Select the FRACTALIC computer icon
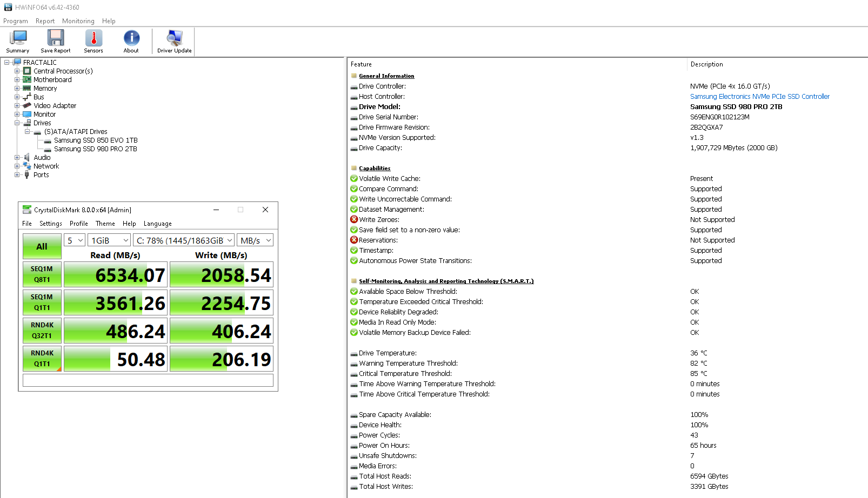The height and width of the screenshot is (498, 868). [17, 62]
